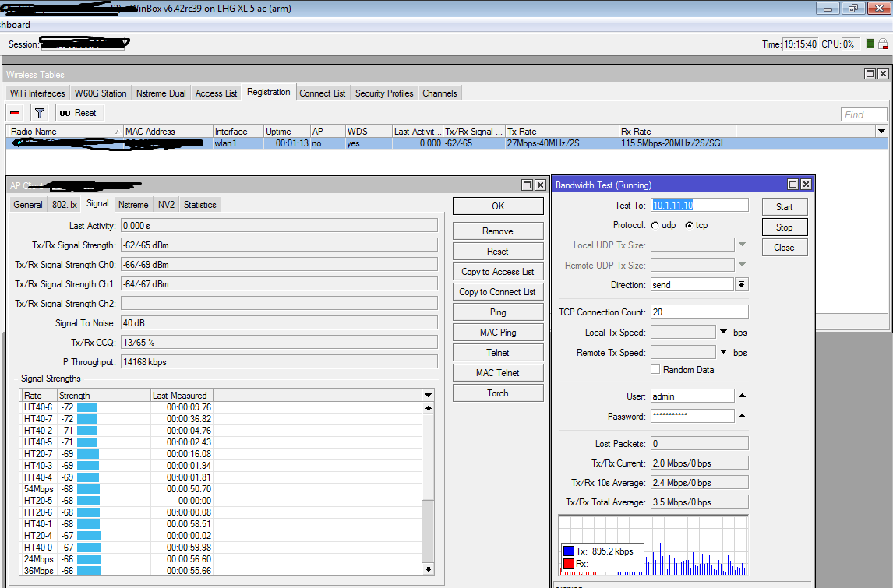Click the blue Tx legend swatch
The image size is (893, 588).
(568, 551)
